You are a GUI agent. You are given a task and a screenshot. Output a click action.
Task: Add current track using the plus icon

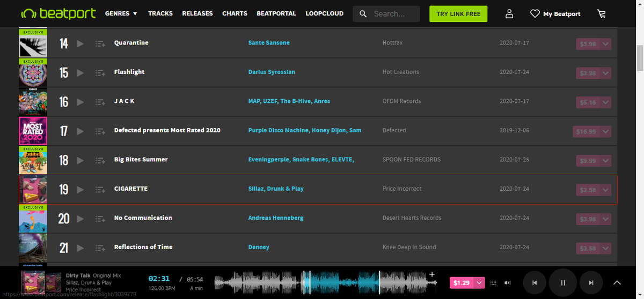(x=432, y=274)
